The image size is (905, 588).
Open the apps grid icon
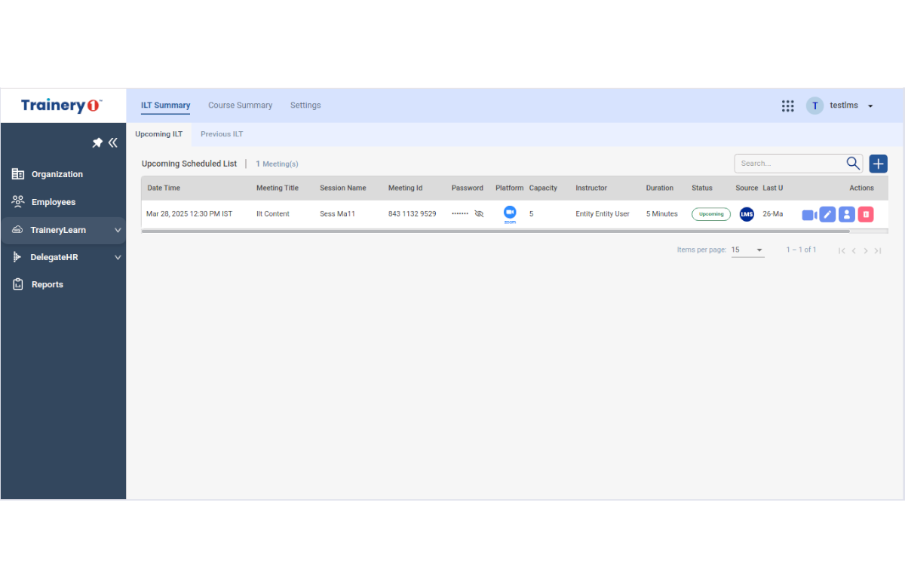(x=787, y=106)
